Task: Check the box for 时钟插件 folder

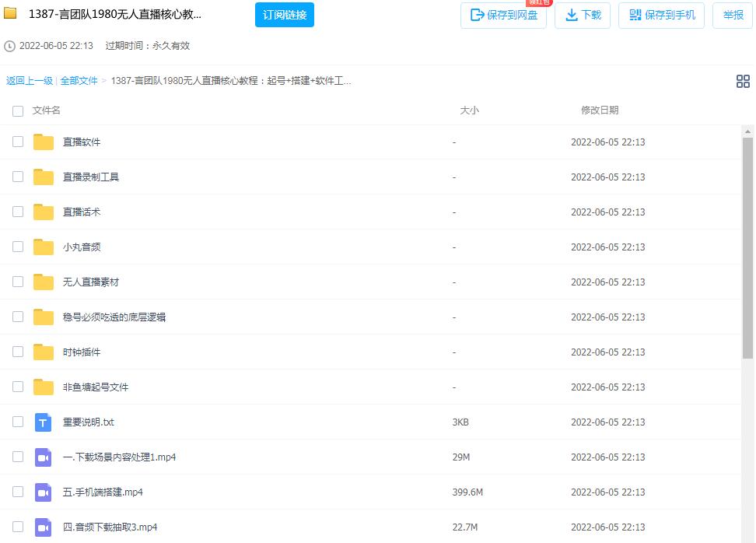Action: click(x=18, y=352)
